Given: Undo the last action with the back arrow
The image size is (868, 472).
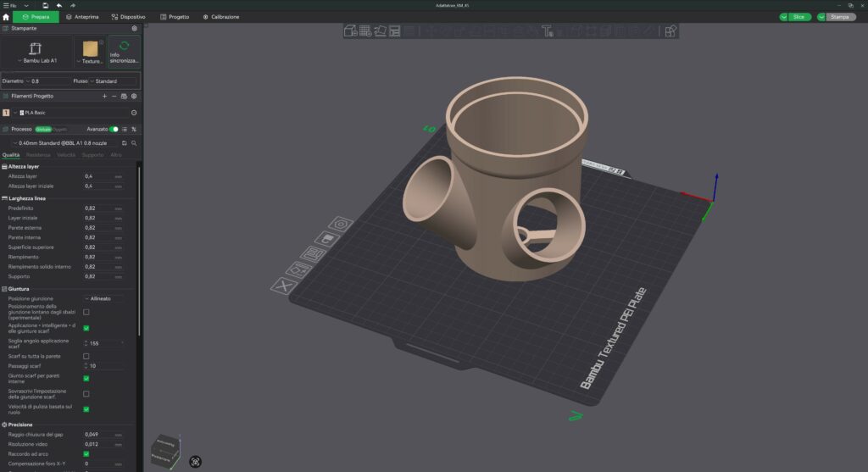Looking at the screenshot, I should point(58,5).
